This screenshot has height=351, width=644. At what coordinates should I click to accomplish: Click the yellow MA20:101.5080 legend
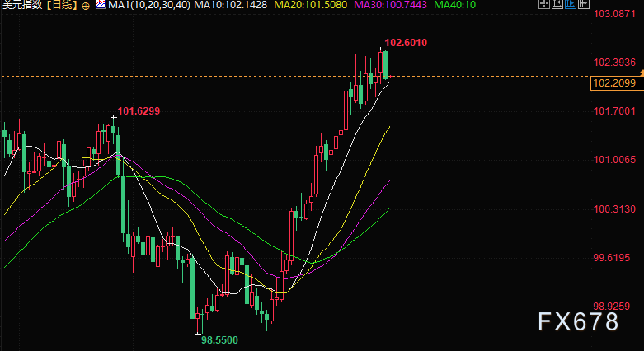pyautogui.click(x=311, y=5)
